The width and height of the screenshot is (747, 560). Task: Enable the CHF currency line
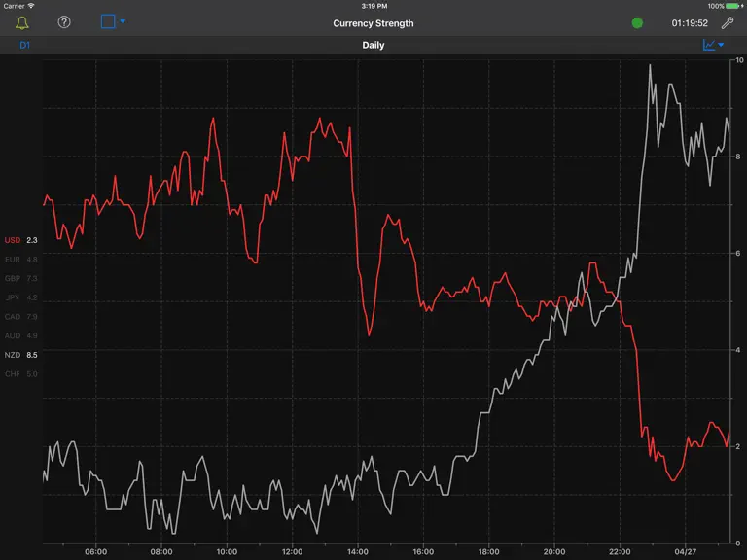click(x=21, y=374)
